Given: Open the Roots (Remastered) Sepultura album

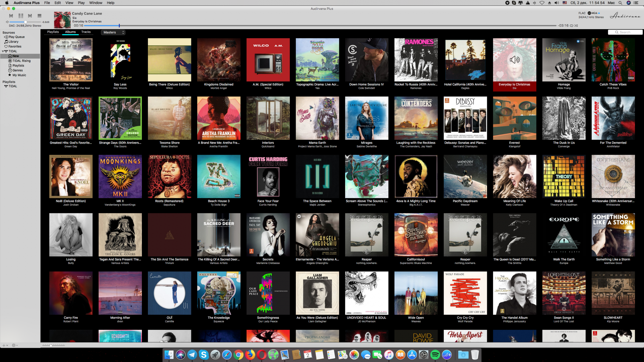Looking at the screenshot, I should coord(169,176).
